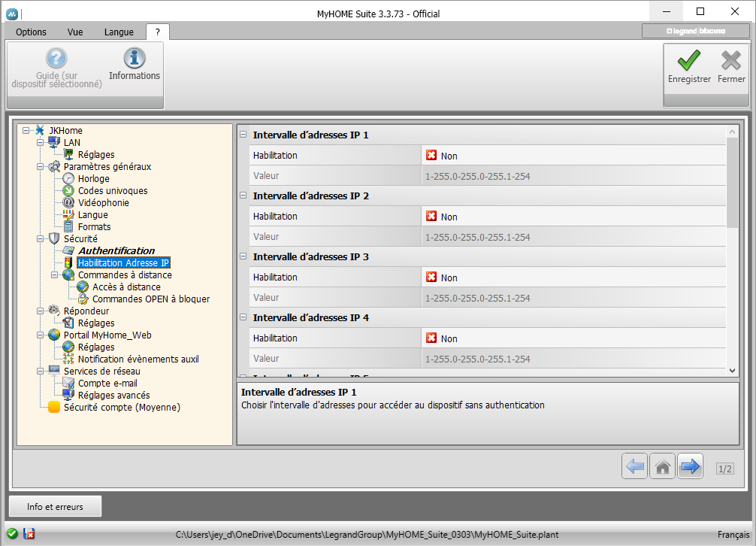Collapse the Paramètres généraux node

(41, 166)
